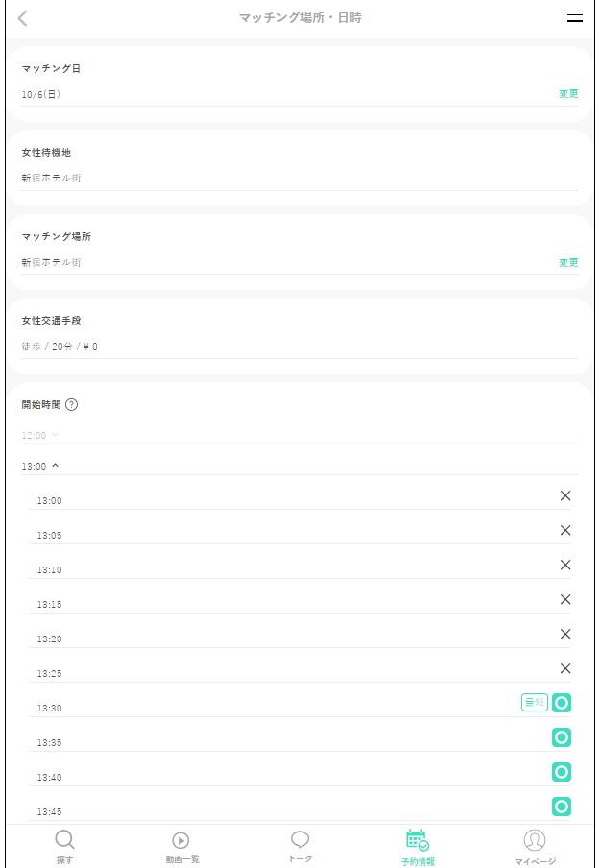Click the help icon beside 開始時間

pos(71,405)
